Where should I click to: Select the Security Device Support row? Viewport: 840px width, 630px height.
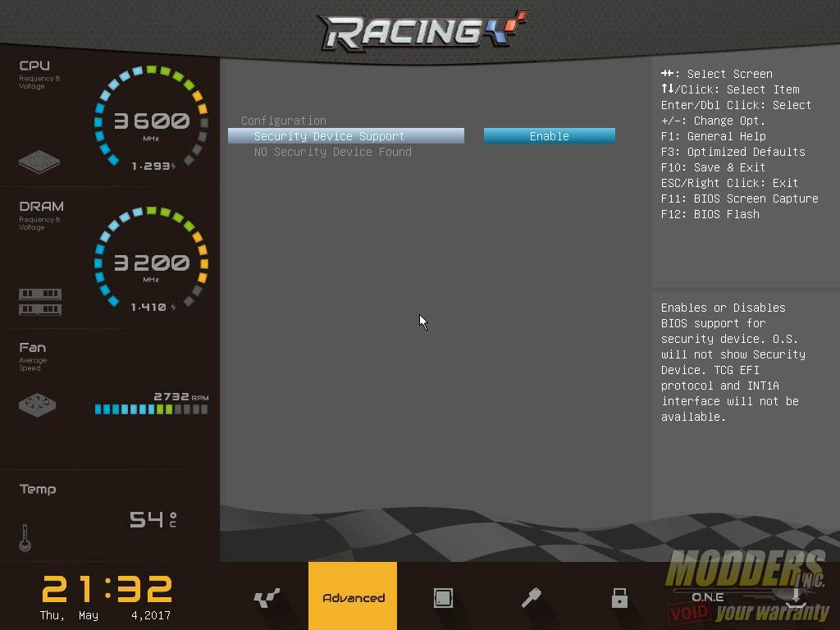tap(346, 136)
